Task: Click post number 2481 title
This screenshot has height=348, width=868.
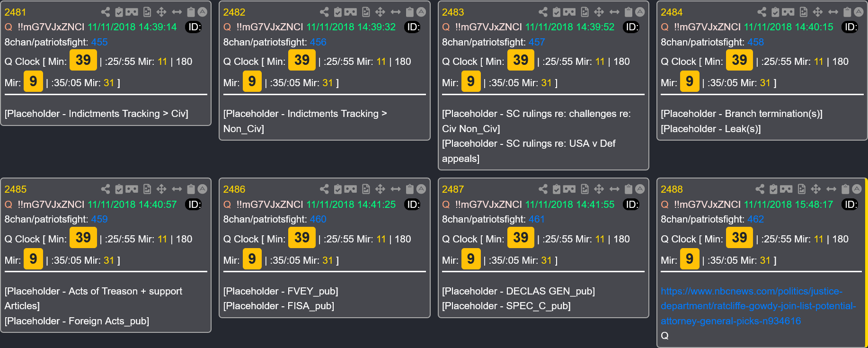Action: 15,12
